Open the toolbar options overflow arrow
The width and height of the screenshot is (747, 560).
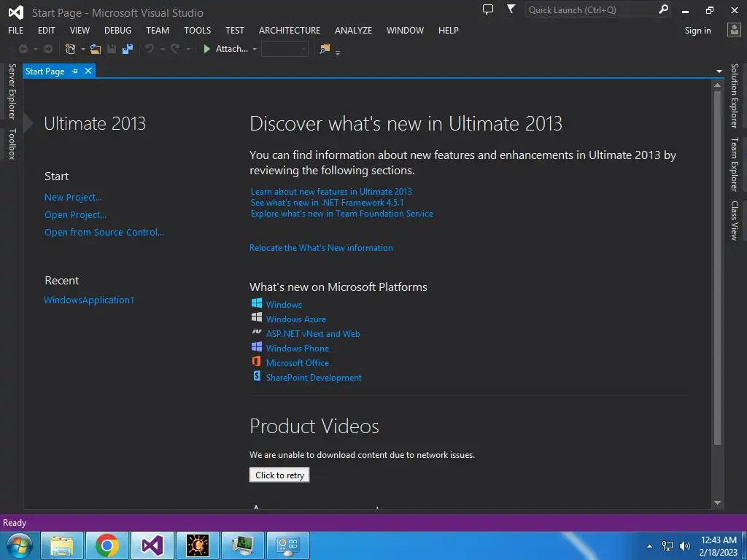pos(338,52)
